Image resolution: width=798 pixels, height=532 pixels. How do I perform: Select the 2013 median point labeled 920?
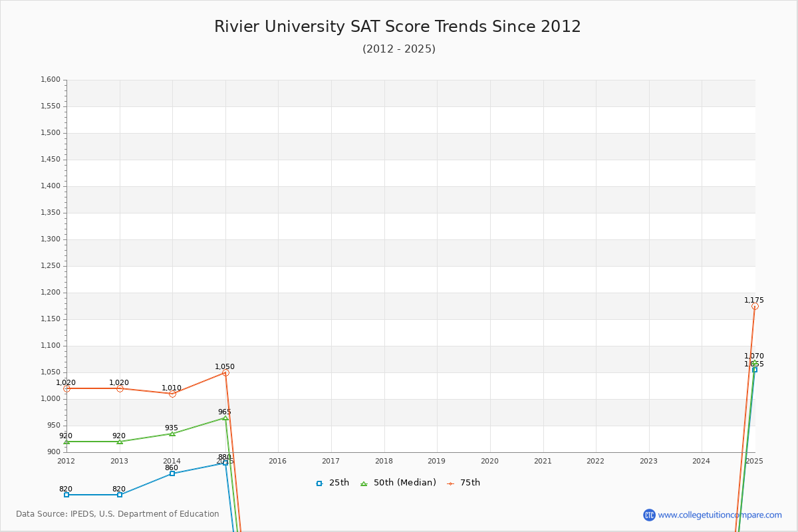click(120, 442)
